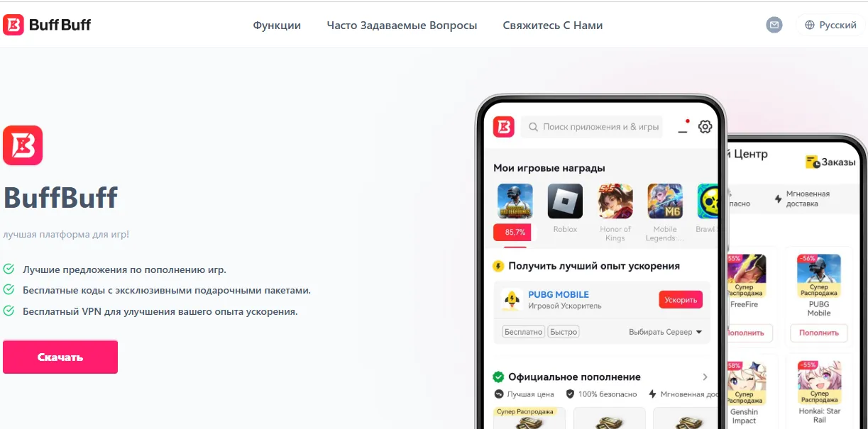Open the Honkai: Star Rail card image
868x429 pixels.
click(x=819, y=383)
